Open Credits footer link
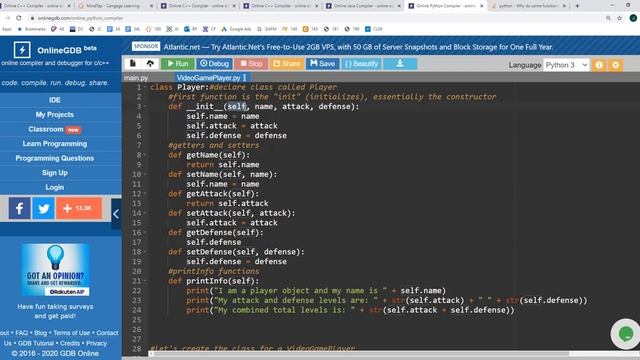 tap(70, 343)
